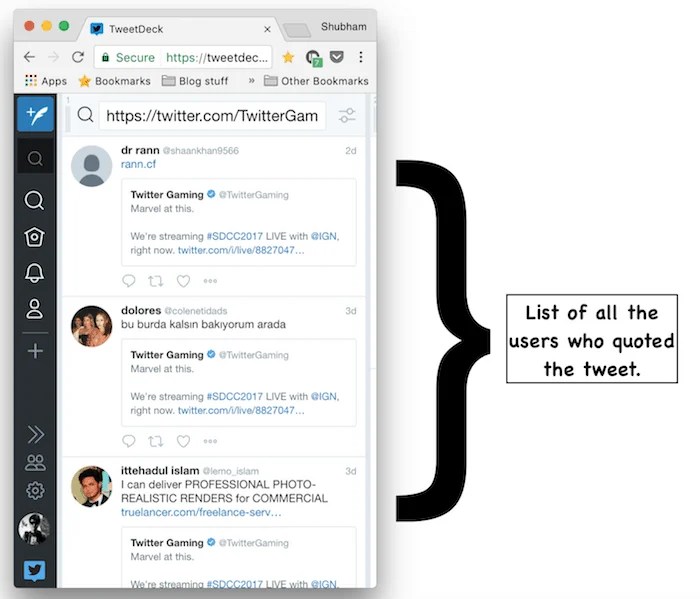Screen dimensions: 700x599
Task: Click the extension icon with green 7 badge
Action: tap(314, 58)
